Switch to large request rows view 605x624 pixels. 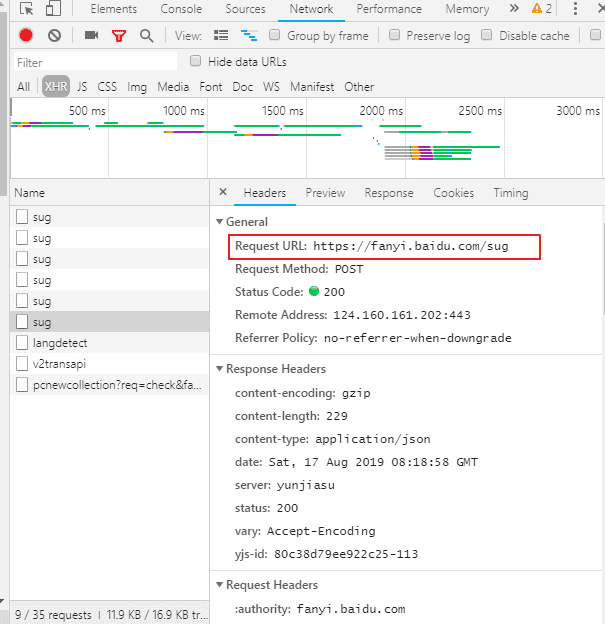pos(221,36)
